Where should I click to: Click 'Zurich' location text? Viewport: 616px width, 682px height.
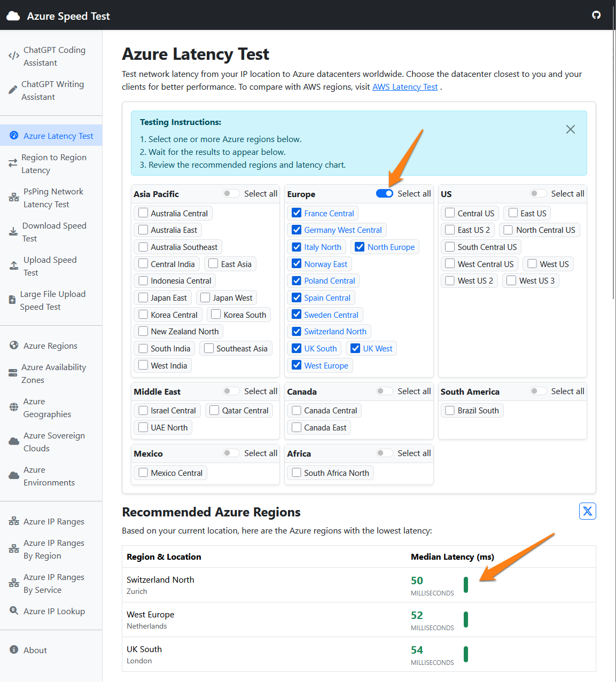137,591
